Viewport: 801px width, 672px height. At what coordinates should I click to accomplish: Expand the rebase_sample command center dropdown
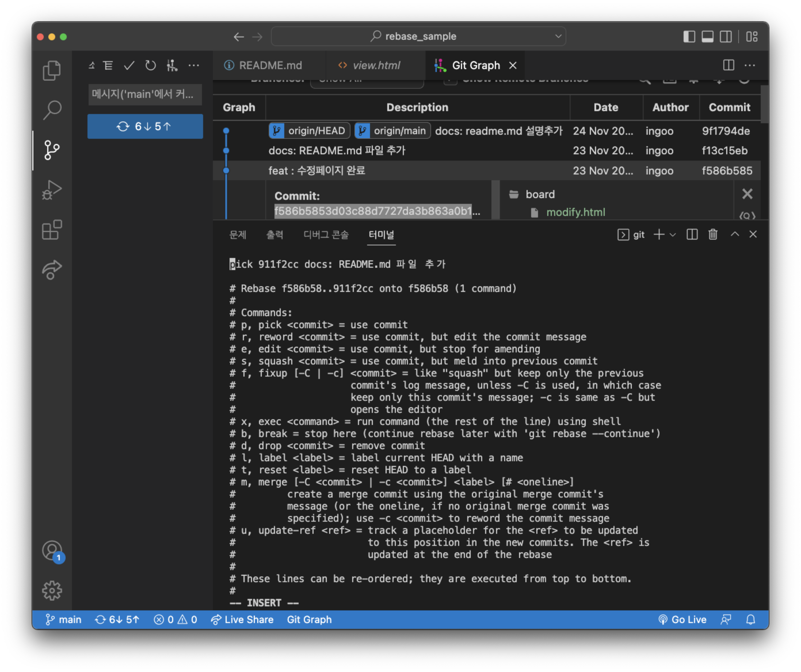(558, 36)
